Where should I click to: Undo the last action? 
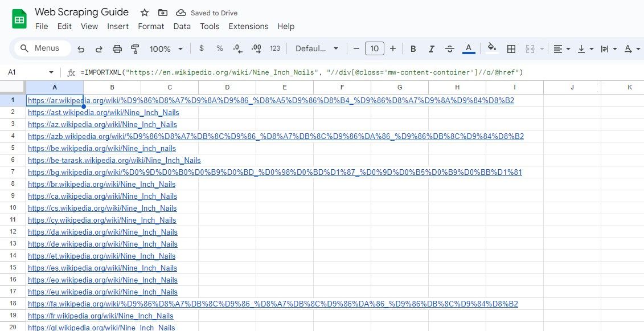click(x=80, y=48)
